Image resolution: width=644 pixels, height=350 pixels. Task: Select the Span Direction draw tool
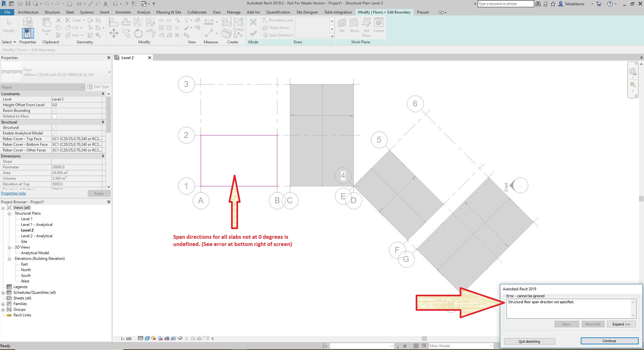point(278,35)
